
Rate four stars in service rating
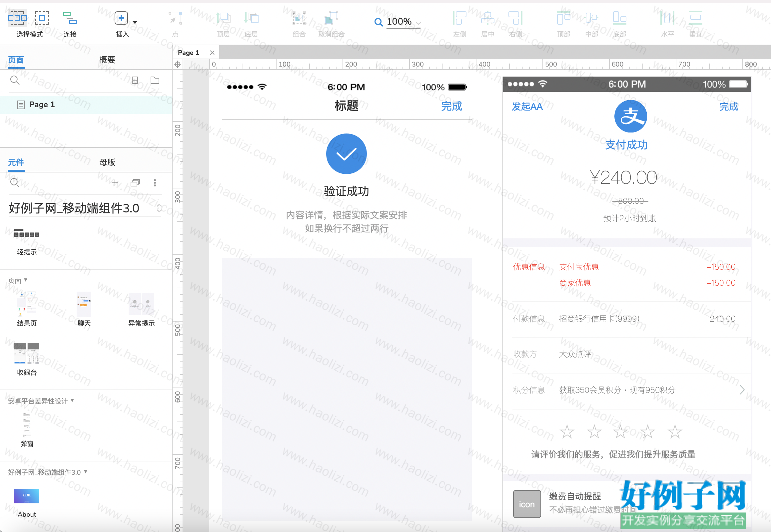(648, 432)
